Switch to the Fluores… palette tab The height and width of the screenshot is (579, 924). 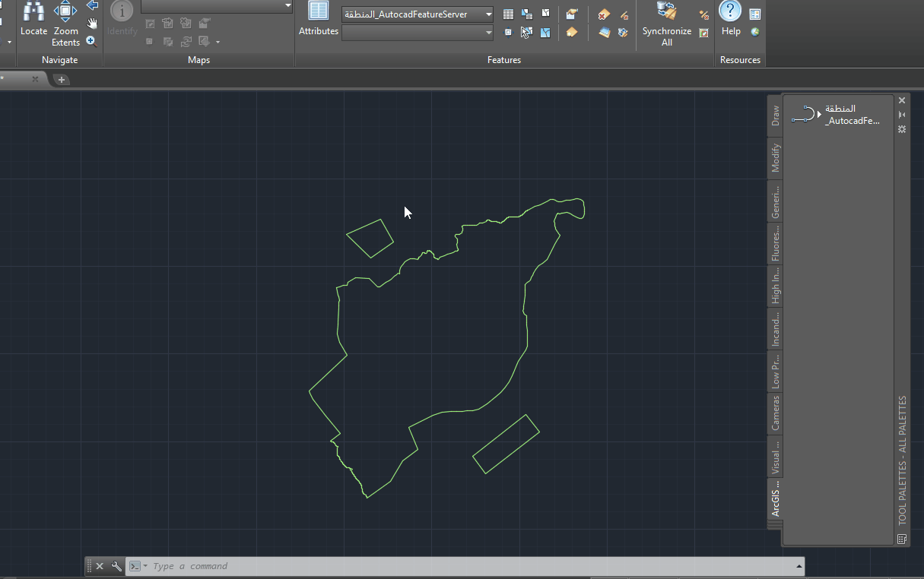tap(775, 244)
